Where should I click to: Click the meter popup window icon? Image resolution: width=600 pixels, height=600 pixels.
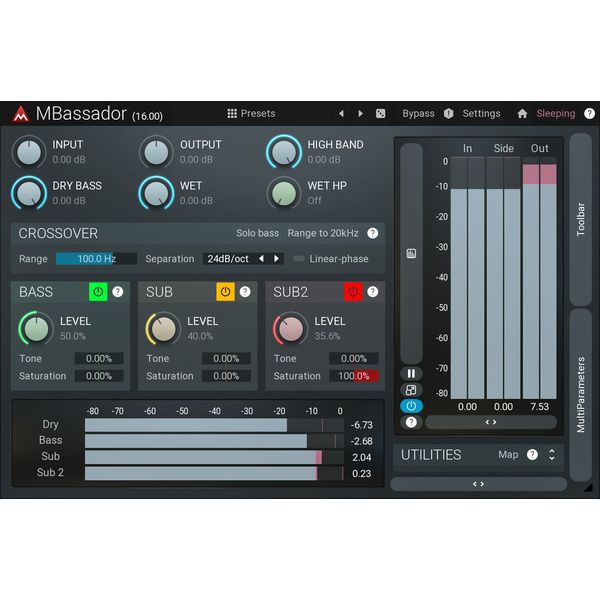click(x=411, y=390)
